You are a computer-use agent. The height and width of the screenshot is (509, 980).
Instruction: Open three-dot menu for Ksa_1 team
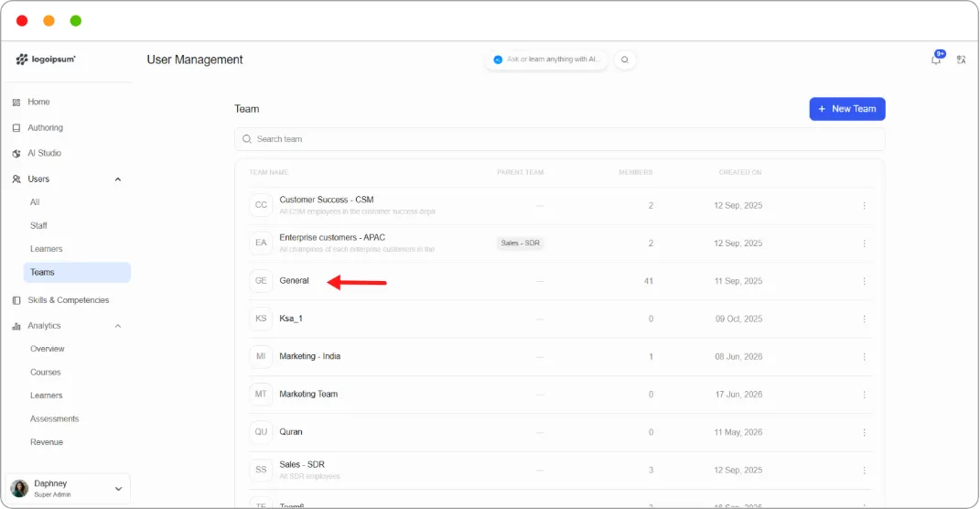(865, 319)
